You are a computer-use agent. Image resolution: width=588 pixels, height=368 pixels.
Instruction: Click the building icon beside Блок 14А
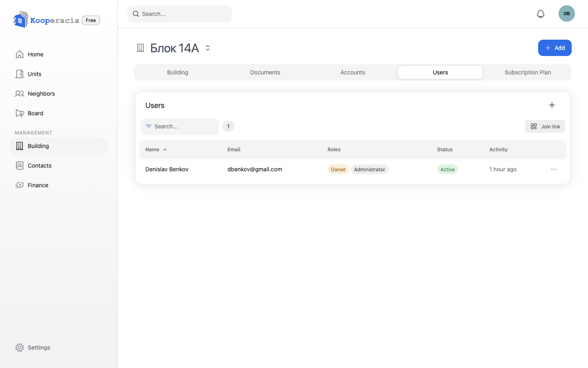click(x=140, y=48)
